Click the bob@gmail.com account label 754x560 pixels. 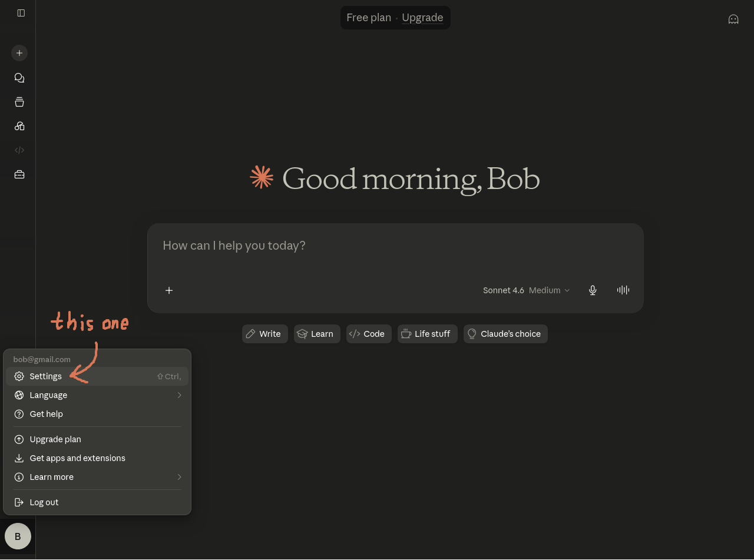[42, 359]
